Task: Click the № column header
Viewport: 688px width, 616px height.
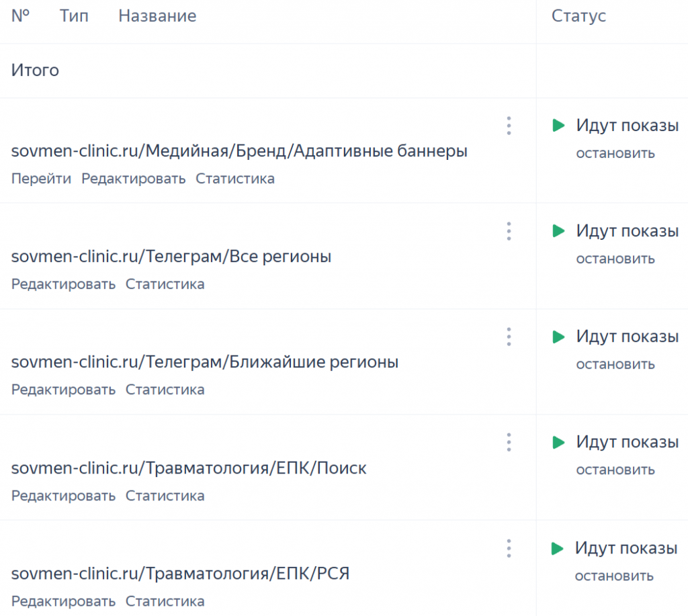Action: [x=21, y=16]
